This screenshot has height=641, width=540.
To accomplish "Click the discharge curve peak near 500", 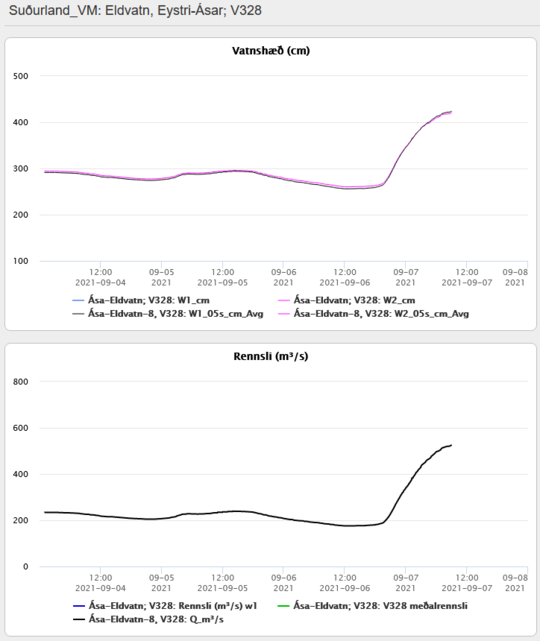I will [x=450, y=445].
